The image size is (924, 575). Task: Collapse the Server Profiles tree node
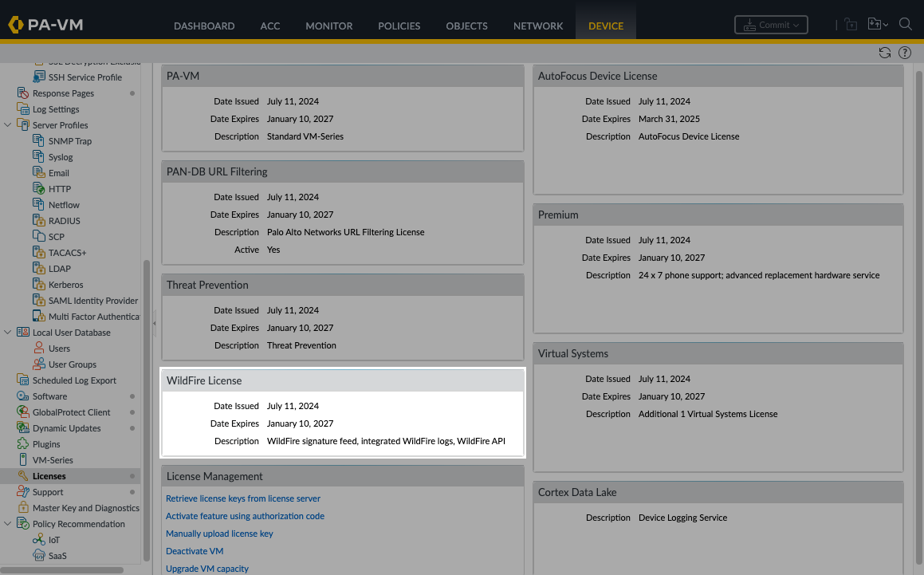click(x=8, y=125)
